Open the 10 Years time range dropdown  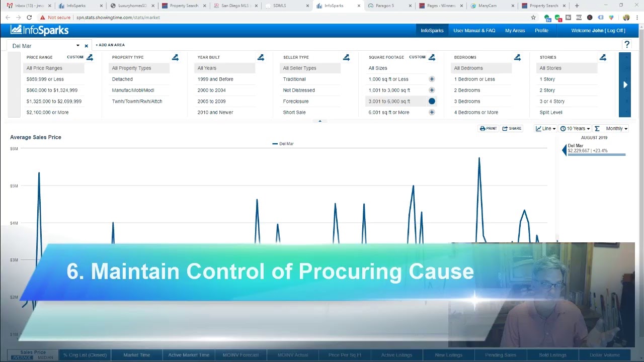pyautogui.click(x=575, y=128)
